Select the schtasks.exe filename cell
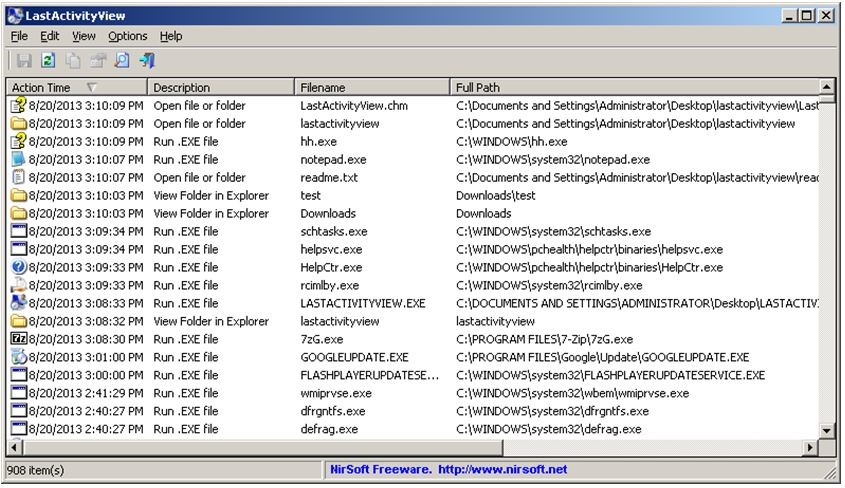The height and width of the screenshot is (488, 845). click(334, 231)
